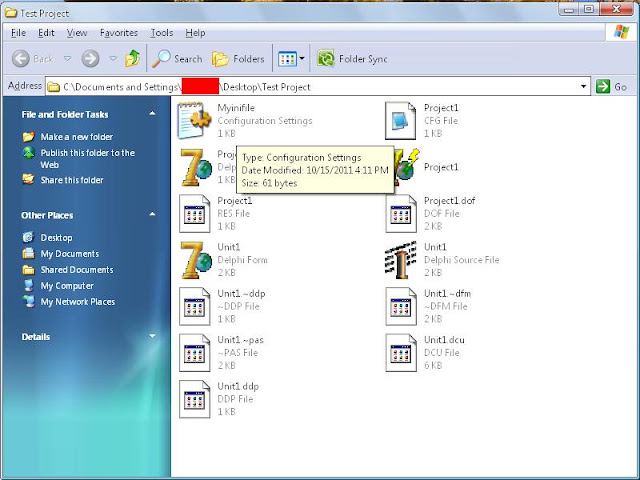Select the Unit1 Delphi Form icon
640x480 pixels.
196,260
